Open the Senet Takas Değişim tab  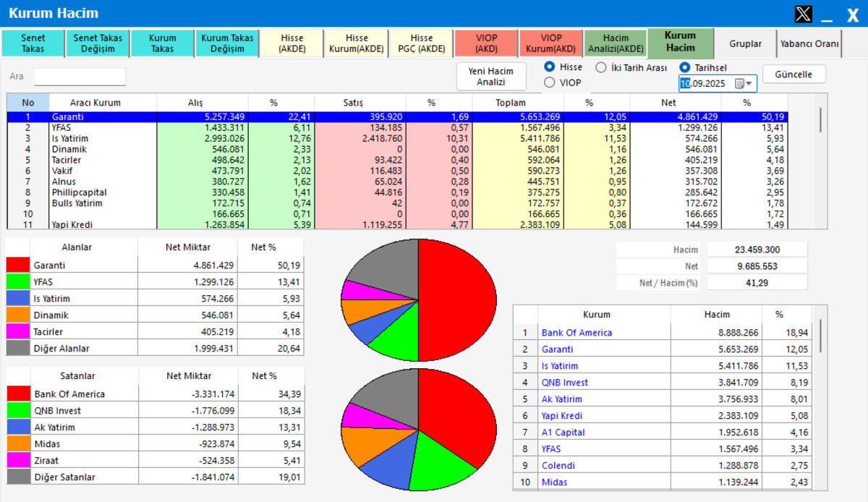click(98, 43)
